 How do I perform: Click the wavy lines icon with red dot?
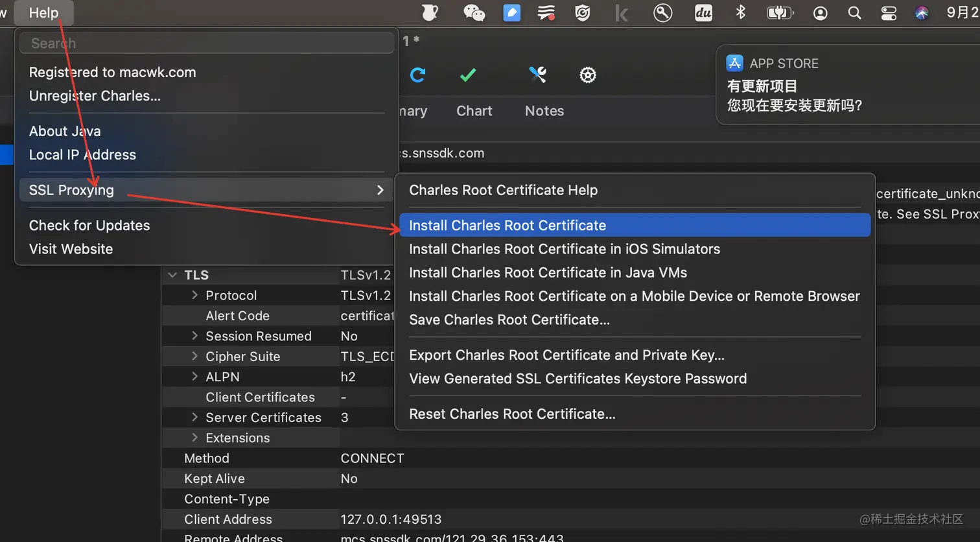546,13
